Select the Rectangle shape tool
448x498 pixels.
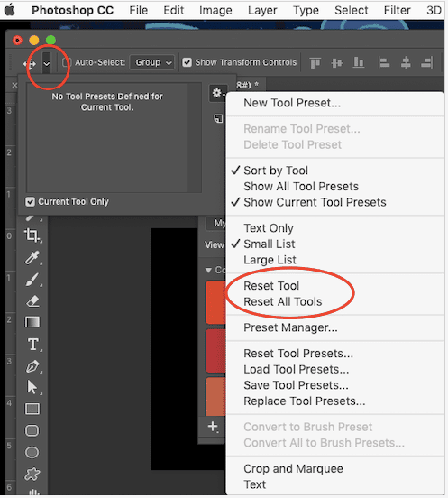[32, 409]
